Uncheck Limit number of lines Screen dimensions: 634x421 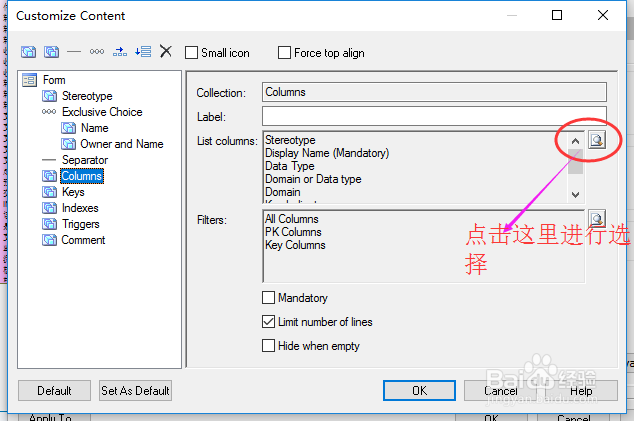point(268,322)
